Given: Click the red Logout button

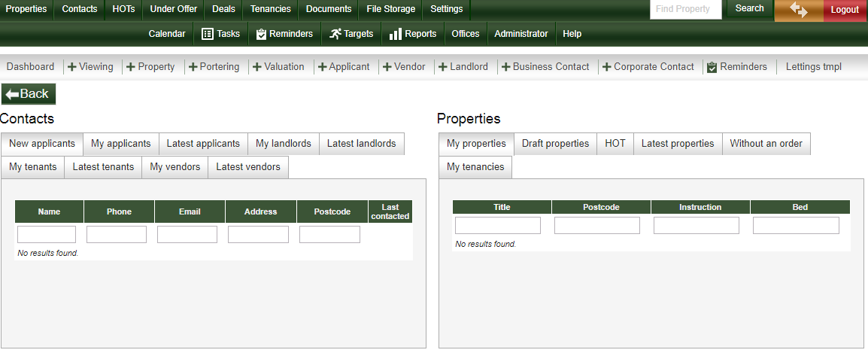Looking at the screenshot, I should 845,10.
